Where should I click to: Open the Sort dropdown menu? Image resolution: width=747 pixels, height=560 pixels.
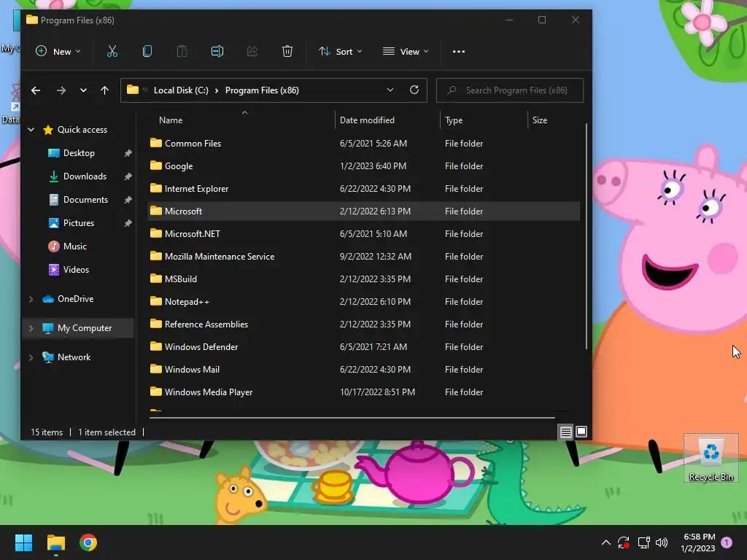(x=340, y=52)
